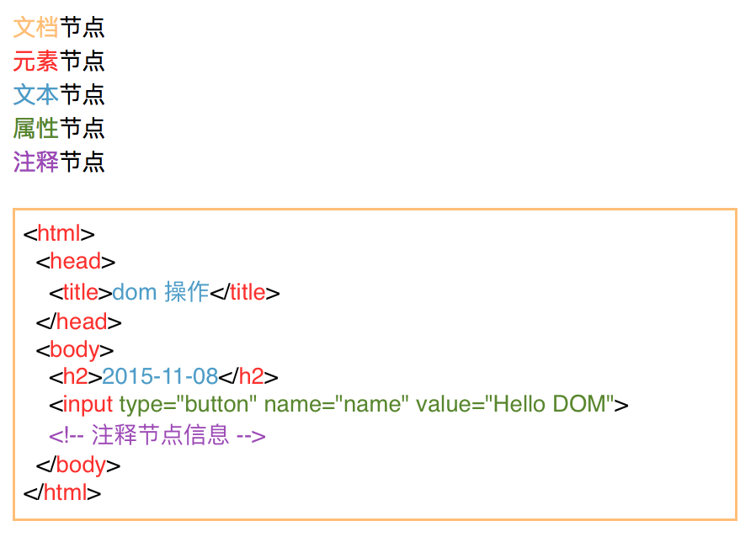756x537 pixels.
Task: Click the orange 文档节点 legend text
Action: (x=59, y=27)
